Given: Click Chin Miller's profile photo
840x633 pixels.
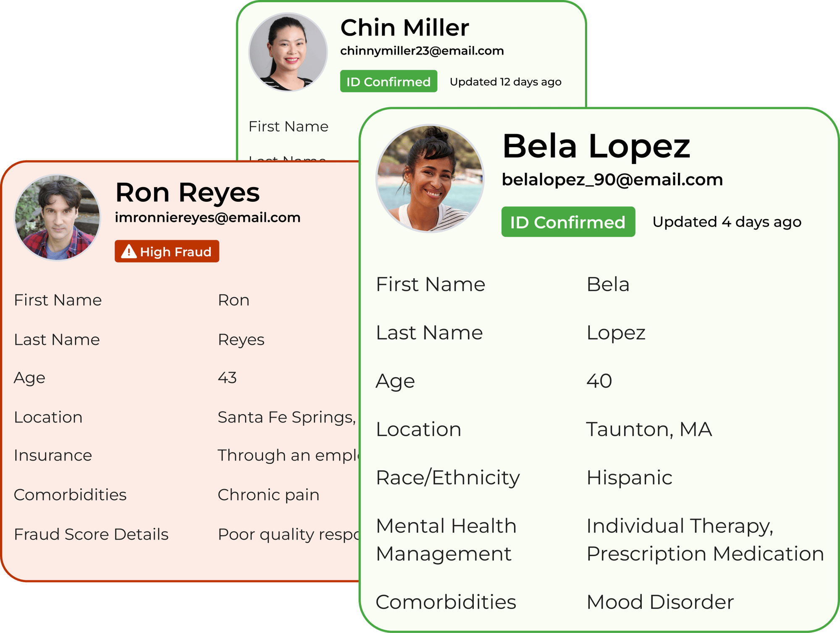Looking at the screenshot, I should pyautogui.click(x=288, y=52).
